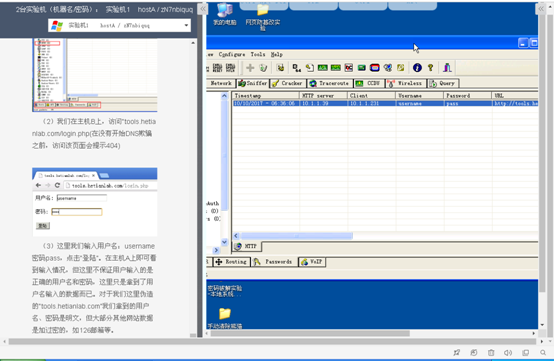Switch to the CCDU tab
554x361 pixels.
tap(369, 83)
